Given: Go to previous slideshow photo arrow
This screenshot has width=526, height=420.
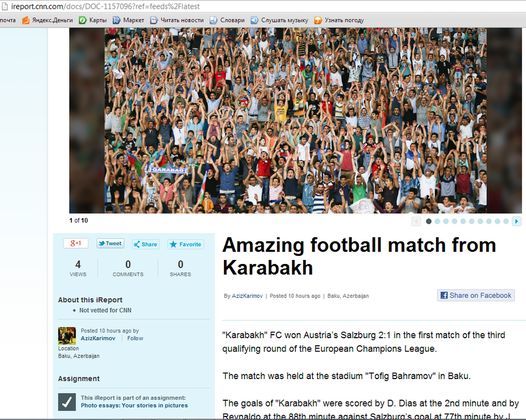Looking at the screenshot, I should tap(416, 221).
